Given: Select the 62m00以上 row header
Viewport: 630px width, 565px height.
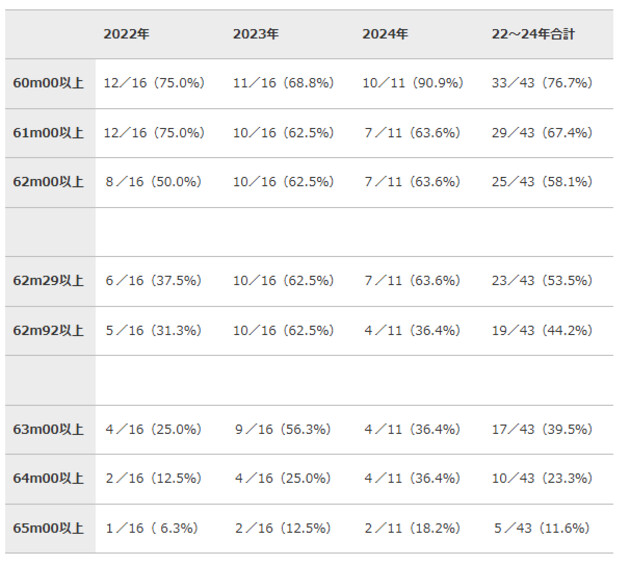Looking at the screenshot, I should tap(50, 182).
